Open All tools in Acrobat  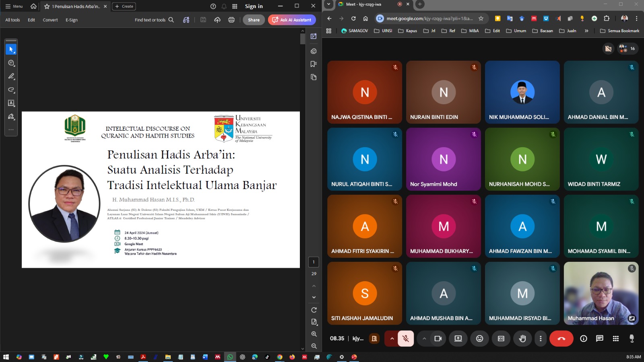[x=12, y=20]
